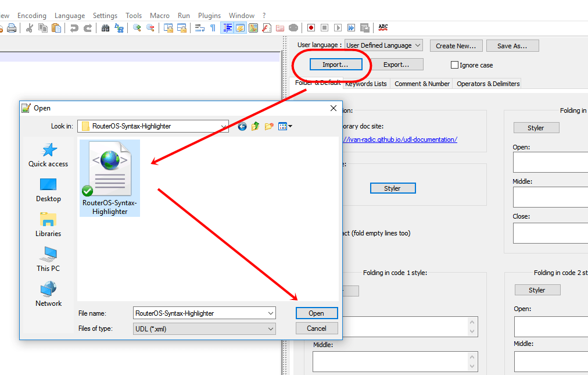Open the Function List panel icon

pyautogui.click(x=267, y=28)
